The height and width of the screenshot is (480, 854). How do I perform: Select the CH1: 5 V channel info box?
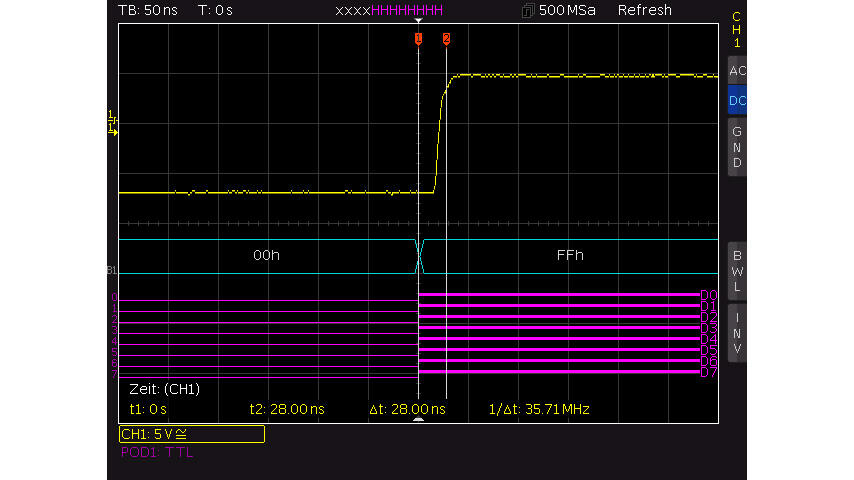coord(191,434)
